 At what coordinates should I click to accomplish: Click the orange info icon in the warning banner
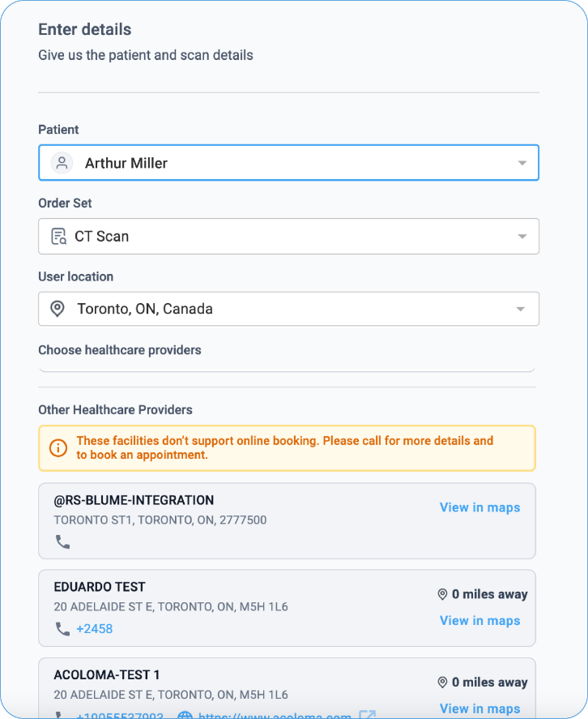coord(58,448)
